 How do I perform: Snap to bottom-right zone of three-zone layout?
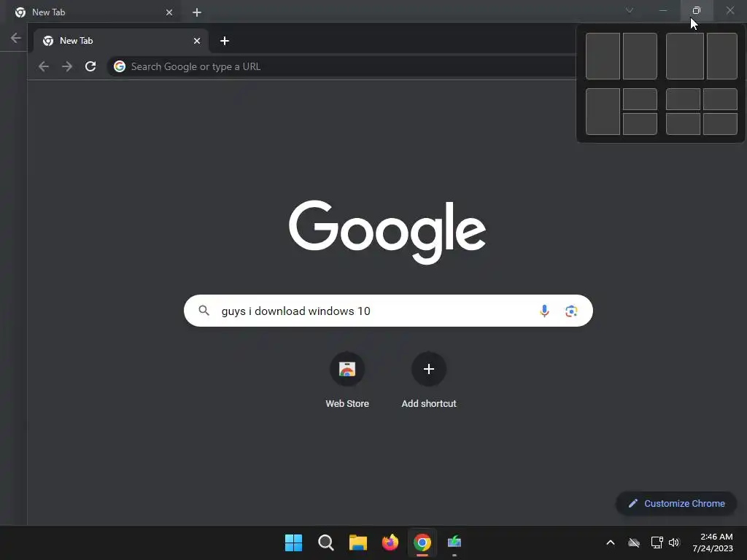(640, 124)
